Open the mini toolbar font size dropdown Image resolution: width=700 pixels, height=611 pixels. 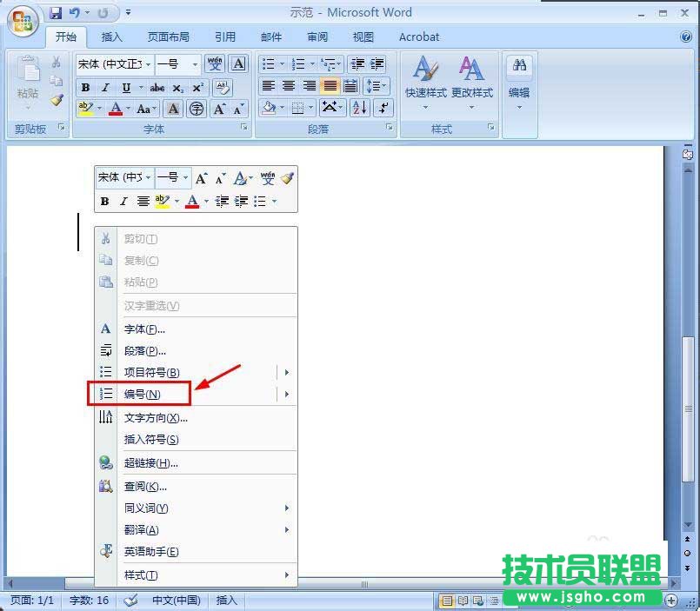[x=186, y=177]
